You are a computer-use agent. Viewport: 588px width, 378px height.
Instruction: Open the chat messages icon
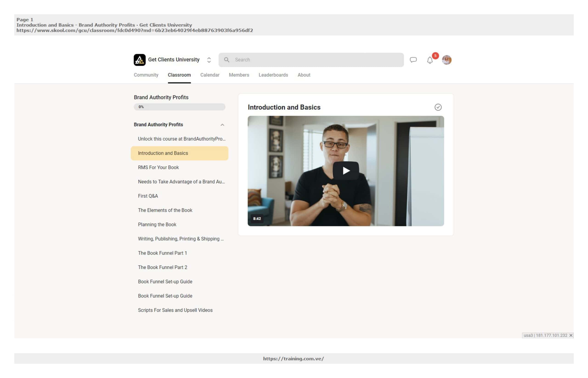coord(413,60)
